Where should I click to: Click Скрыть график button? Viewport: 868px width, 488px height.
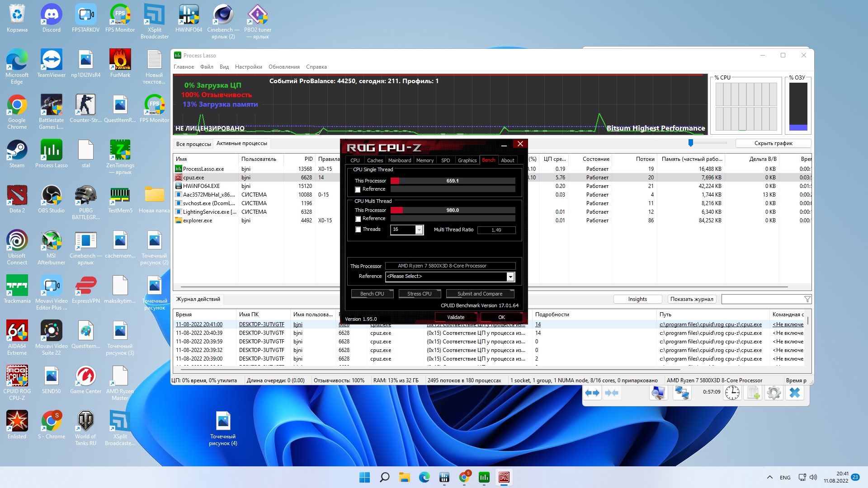[773, 143]
